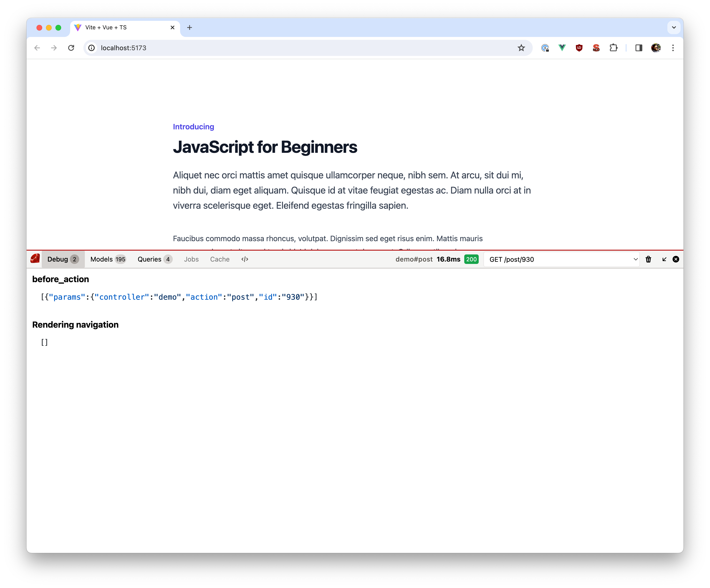Open the tab search chevron
The image size is (710, 588).
[x=674, y=27]
